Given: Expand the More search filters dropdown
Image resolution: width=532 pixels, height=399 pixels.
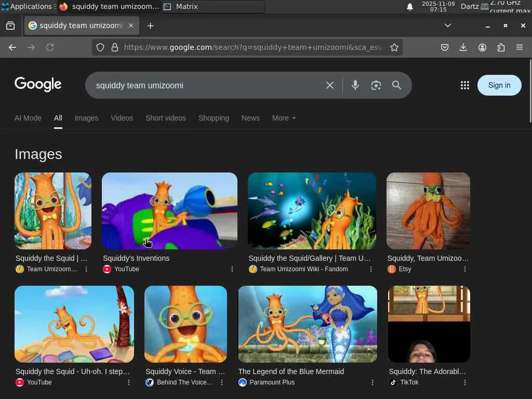Looking at the screenshot, I should (x=284, y=118).
